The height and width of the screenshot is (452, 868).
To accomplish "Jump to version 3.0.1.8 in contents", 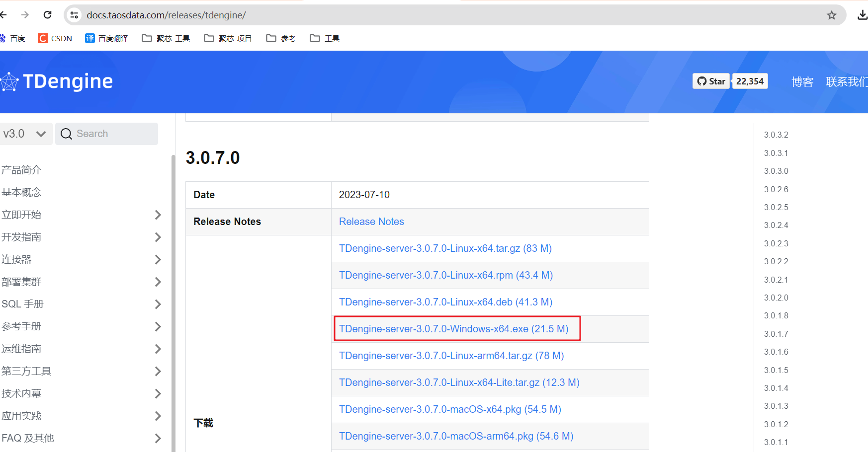I will click(776, 315).
